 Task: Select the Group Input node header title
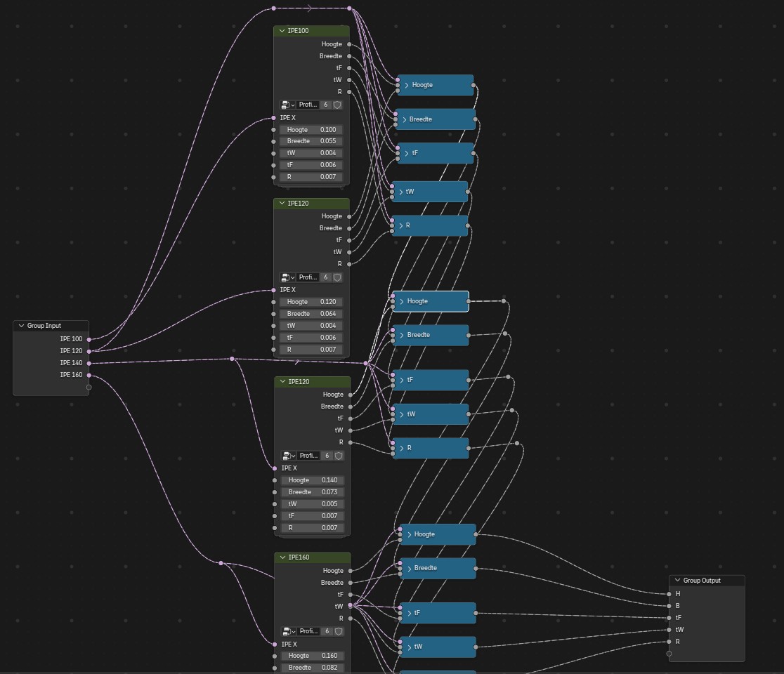pos(44,326)
